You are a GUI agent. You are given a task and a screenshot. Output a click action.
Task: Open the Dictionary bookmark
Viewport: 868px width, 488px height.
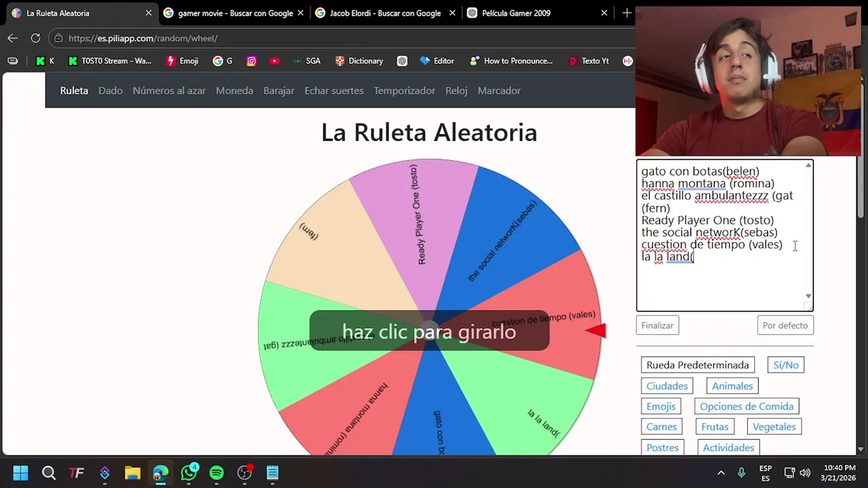359,61
